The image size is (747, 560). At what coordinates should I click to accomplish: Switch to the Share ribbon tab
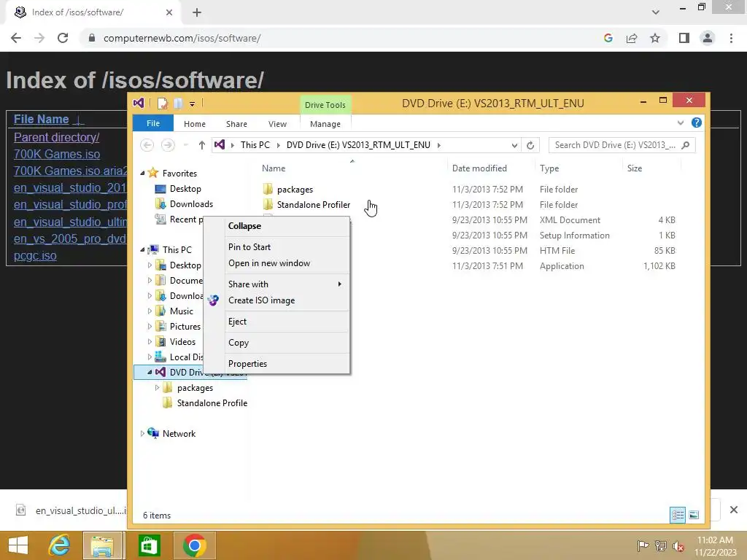236,124
